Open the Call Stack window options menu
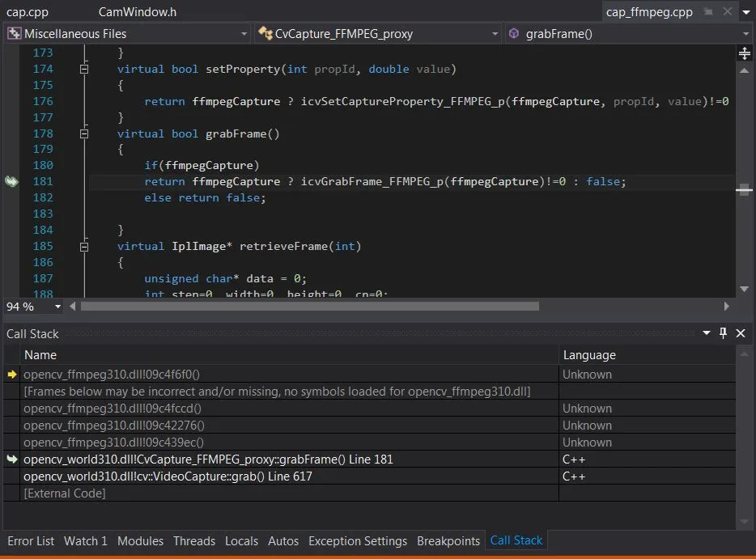Image resolution: width=756 pixels, height=559 pixels. coord(707,333)
